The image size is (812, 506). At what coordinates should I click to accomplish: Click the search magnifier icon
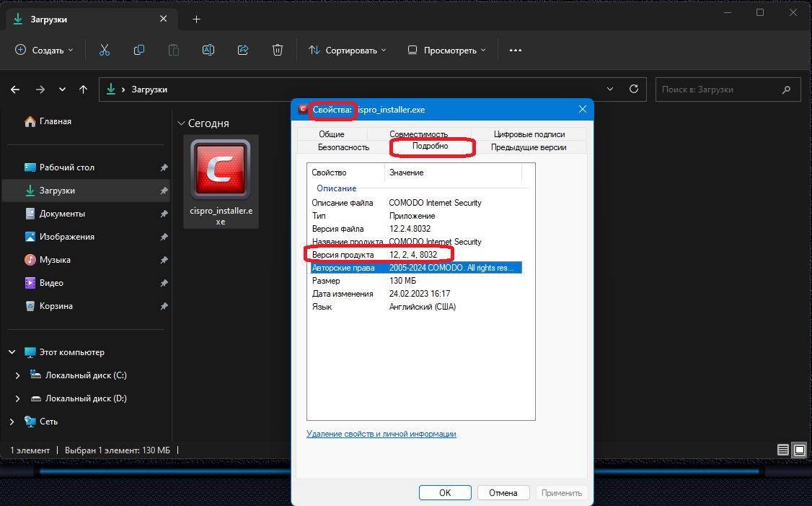(x=786, y=90)
